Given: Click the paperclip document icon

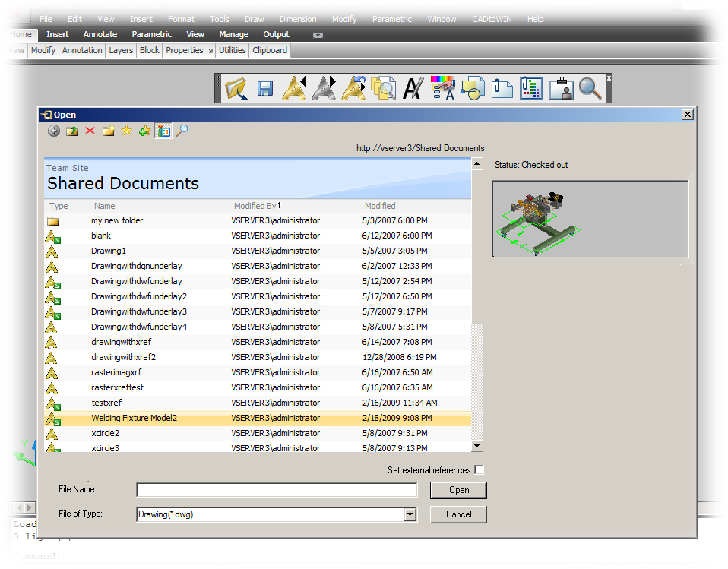Looking at the screenshot, I should (502, 88).
